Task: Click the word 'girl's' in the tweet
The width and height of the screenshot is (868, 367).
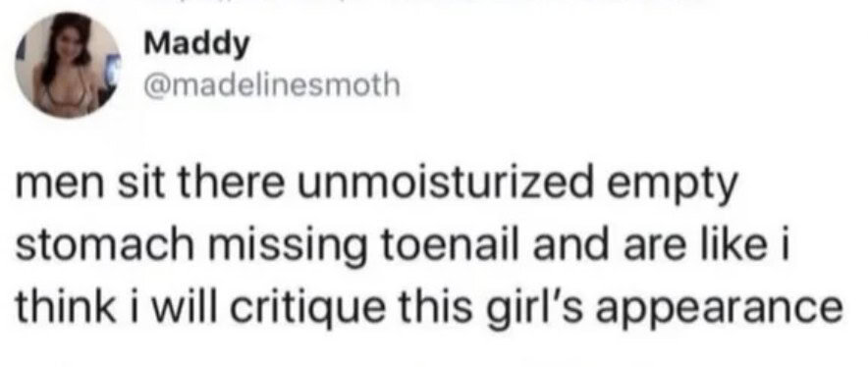Action: (548, 308)
